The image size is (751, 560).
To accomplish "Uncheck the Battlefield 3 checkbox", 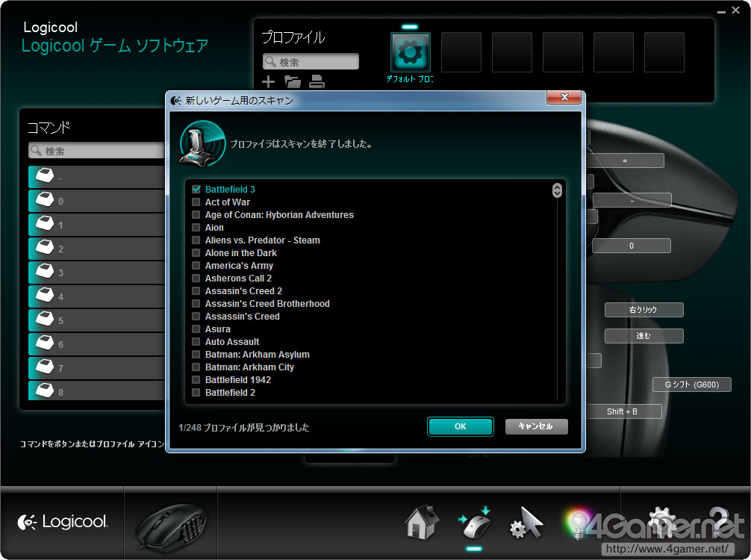I will pos(196,189).
